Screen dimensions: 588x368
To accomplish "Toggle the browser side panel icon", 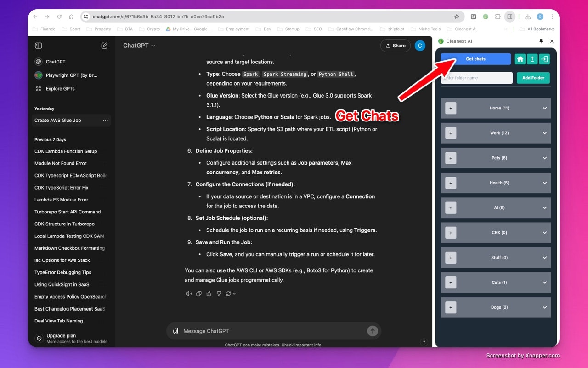I will [x=509, y=17].
